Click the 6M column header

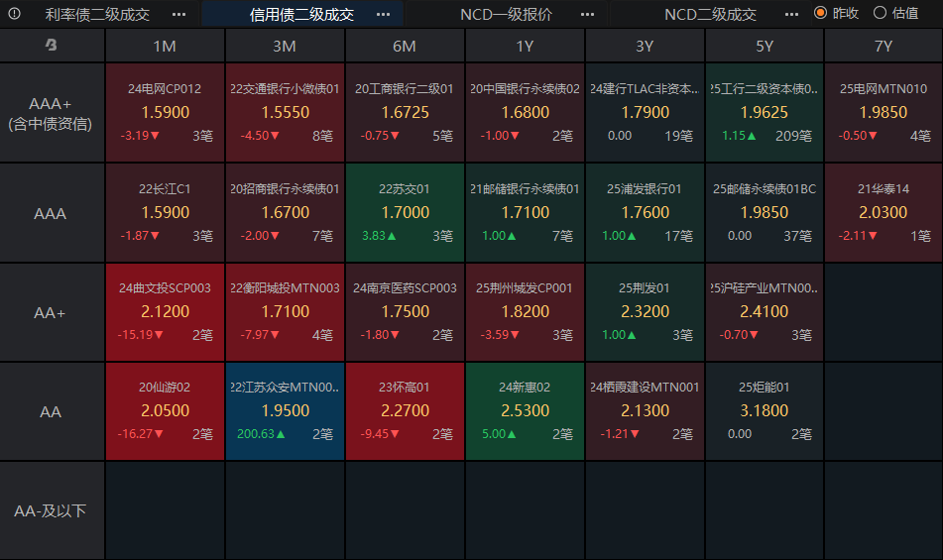click(x=405, y=47)
